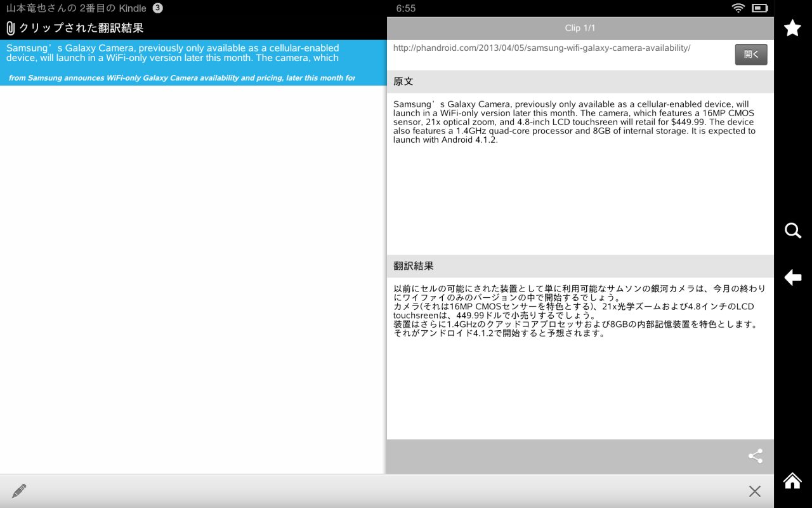This screenshot has height=508, width=812.
Task: Open the pencil edit icon
Action: 19,491
